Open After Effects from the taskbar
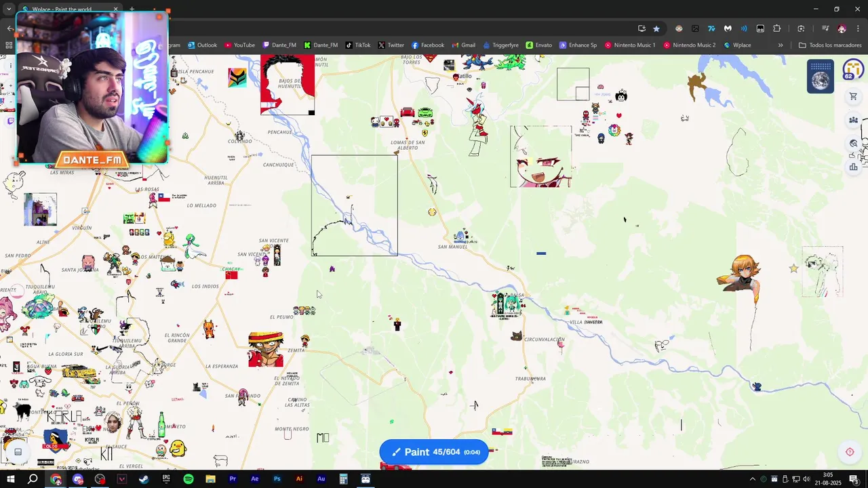 pyautogui.click(x=255, y=479)
